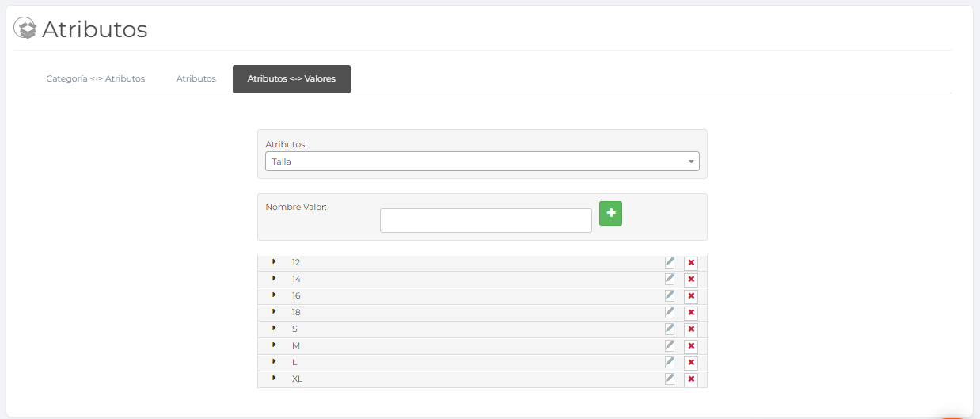Edit the value L with pencil icon
Image resolution: width=980 pixels, height=419 pixels.
tap(670, 362)
